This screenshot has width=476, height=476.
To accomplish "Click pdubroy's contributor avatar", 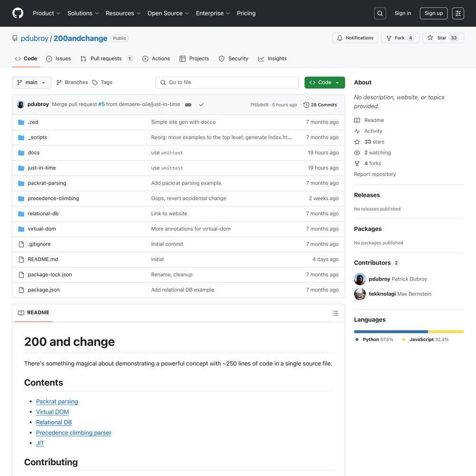I will 360,279.
